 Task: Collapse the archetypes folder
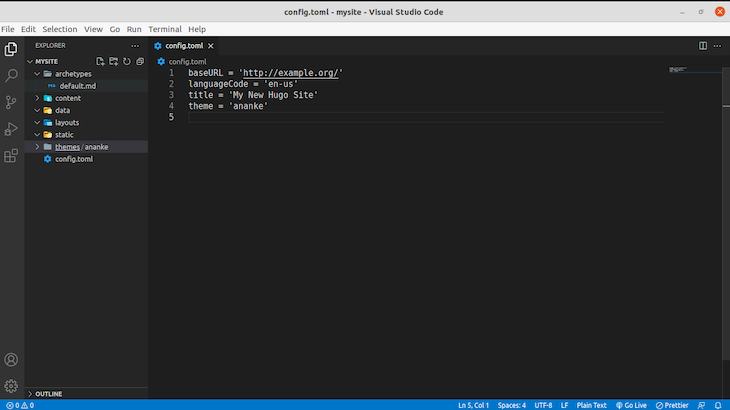point(37,74)
